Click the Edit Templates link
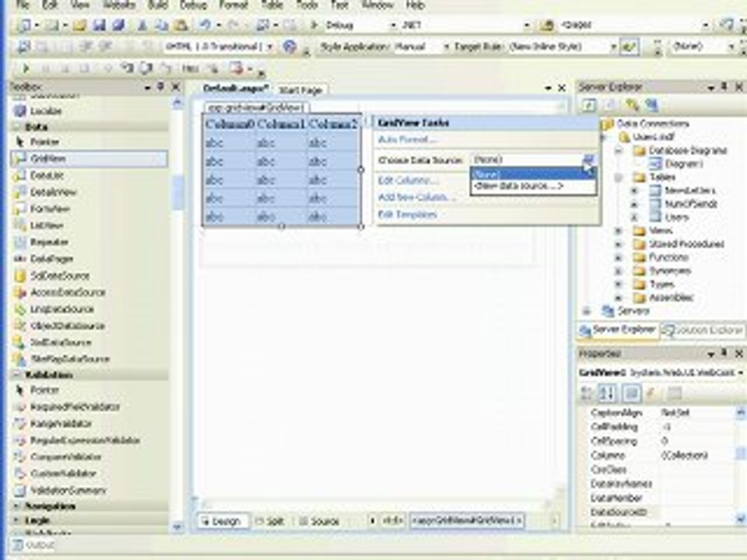The height and width of the screenshot is (560, 747). tap(407, 215)
